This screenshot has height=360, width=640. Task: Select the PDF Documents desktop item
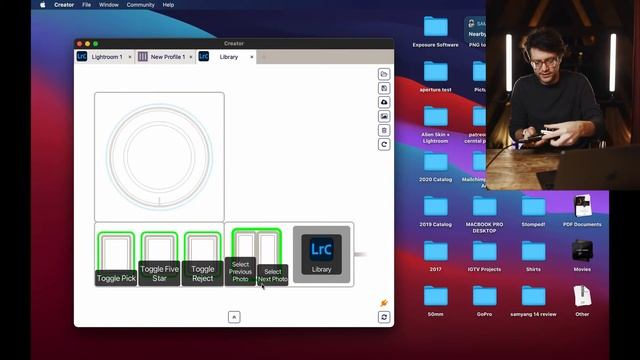click(582, 211)
